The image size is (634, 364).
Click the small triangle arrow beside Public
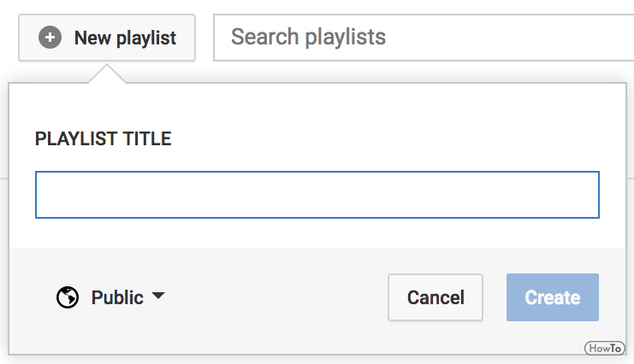coord(158,296)
